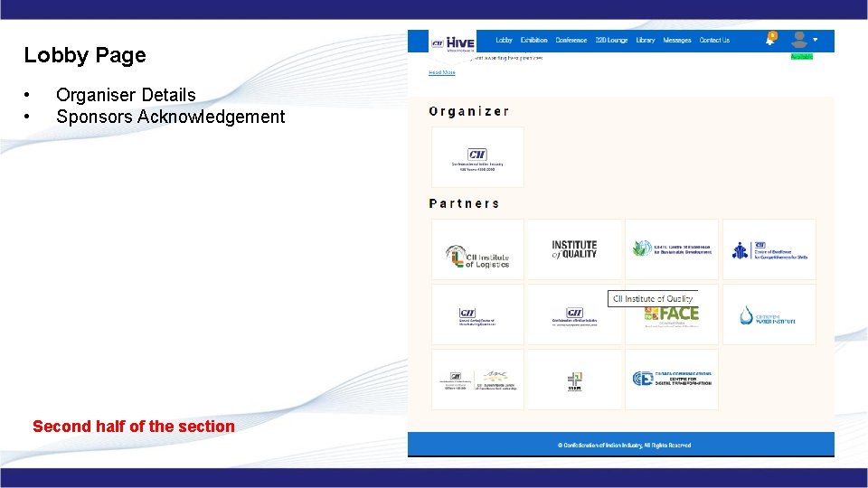Expand the profile dropdown arrow
868x488 pixels.
[816, 40]
